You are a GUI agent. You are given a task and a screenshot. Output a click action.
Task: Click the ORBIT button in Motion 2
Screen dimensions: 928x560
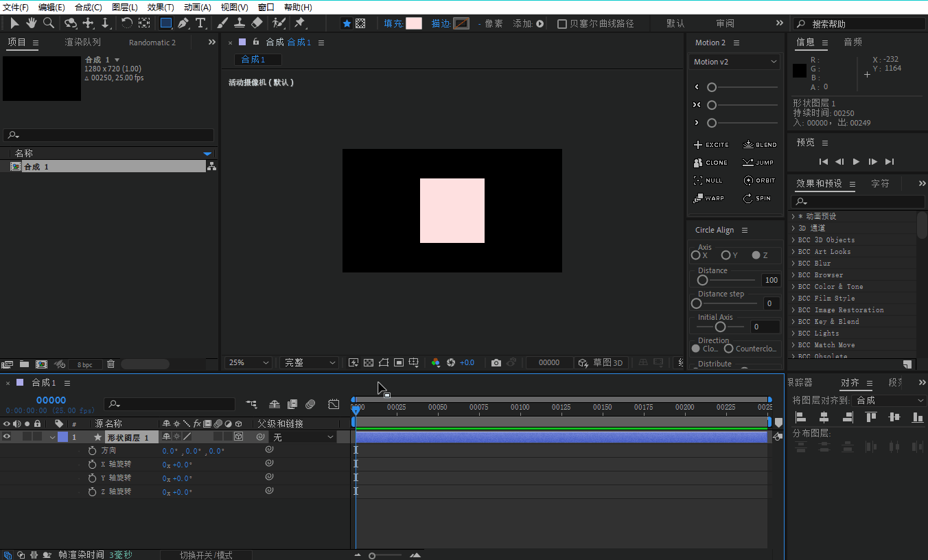759,180
